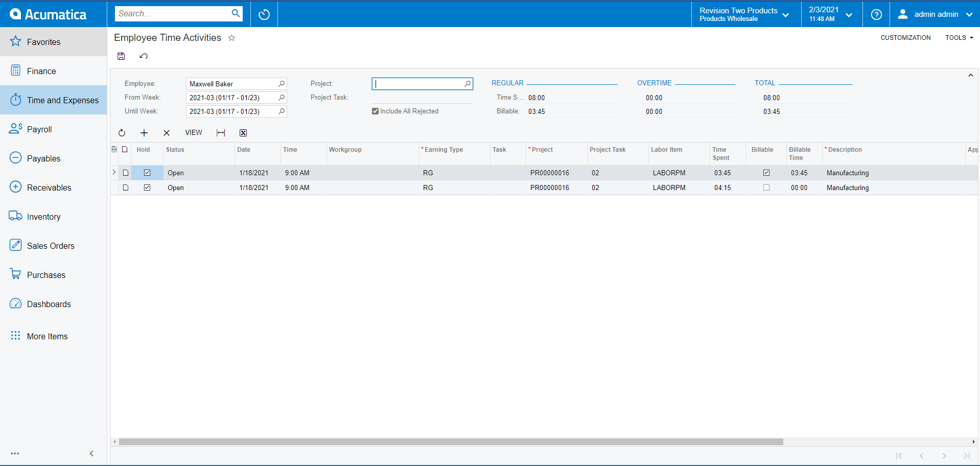Uncheck Billable for the 03:45 row

tap(766, 173)
